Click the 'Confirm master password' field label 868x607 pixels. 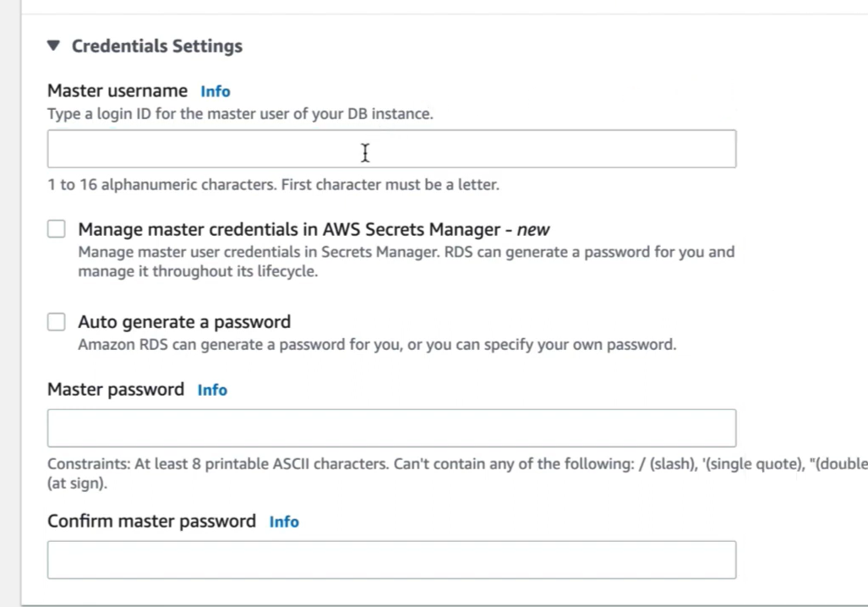click(151, 521)
